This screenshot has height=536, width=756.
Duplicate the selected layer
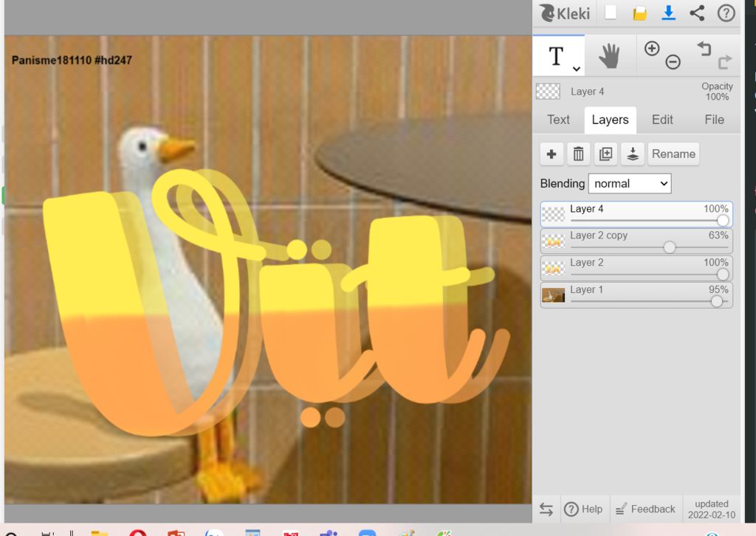point(605,154)
